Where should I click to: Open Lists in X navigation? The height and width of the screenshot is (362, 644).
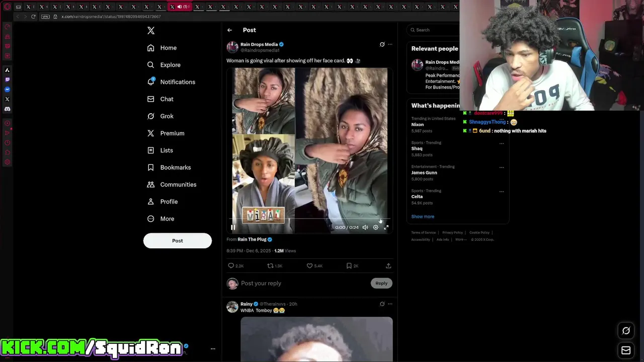click(160, 150)
